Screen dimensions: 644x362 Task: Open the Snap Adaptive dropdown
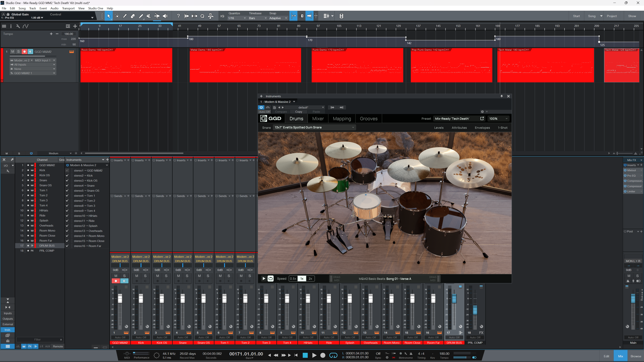(x=278, y=18)
